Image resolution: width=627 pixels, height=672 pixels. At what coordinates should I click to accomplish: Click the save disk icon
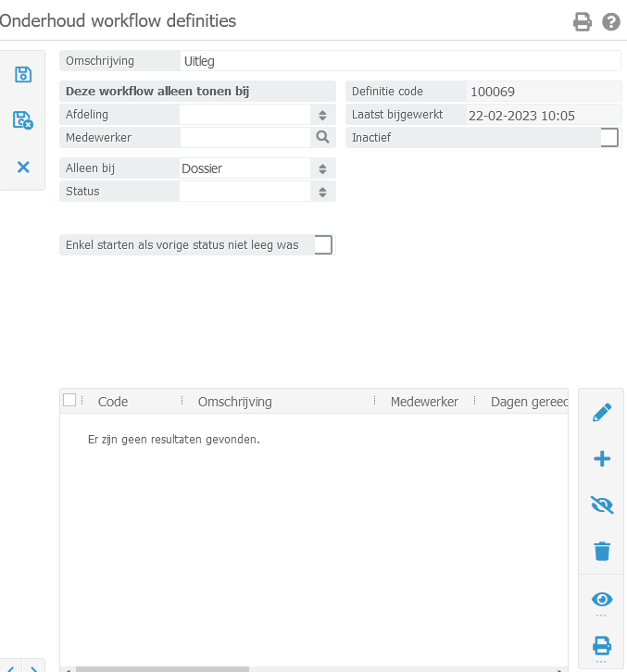(x=23, y=75)
